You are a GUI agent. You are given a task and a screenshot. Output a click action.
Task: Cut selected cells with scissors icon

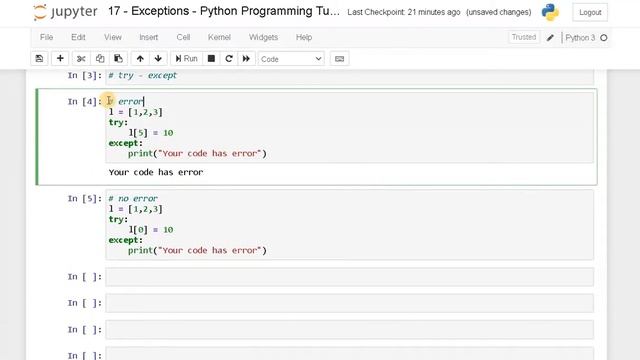tap(81, 59)
